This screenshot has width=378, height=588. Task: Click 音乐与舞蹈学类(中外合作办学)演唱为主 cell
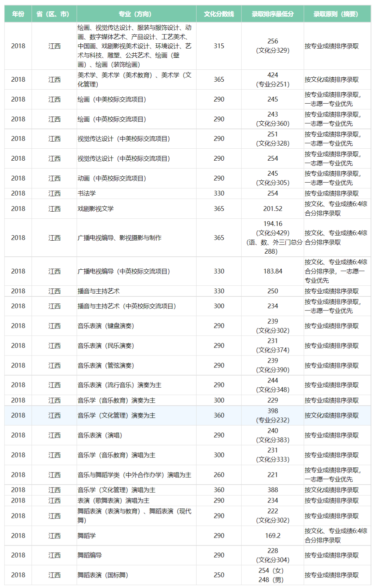(137, 475)
